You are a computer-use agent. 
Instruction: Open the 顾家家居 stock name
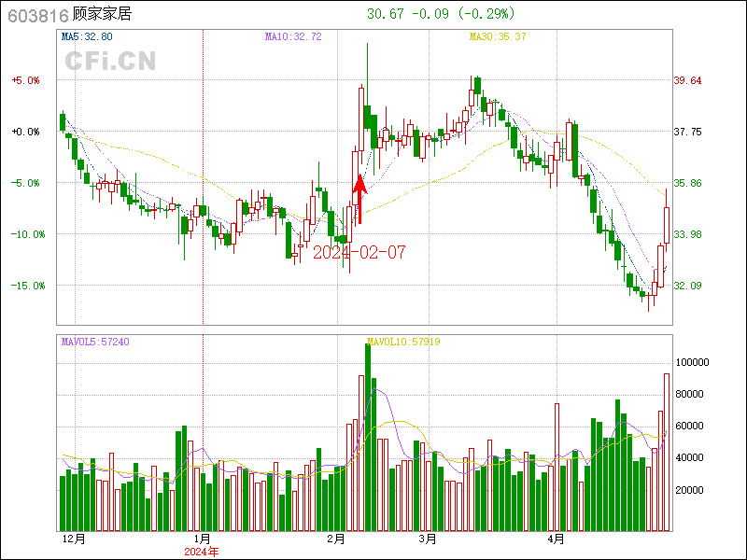pyautogui.click(x=102, y=14)
